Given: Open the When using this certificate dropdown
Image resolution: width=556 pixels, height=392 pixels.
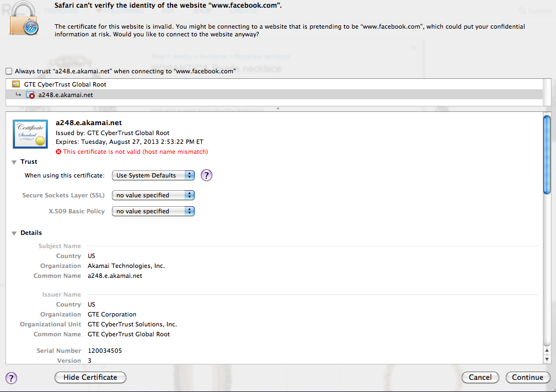Looking at the screenshot, I should [153, 175].
